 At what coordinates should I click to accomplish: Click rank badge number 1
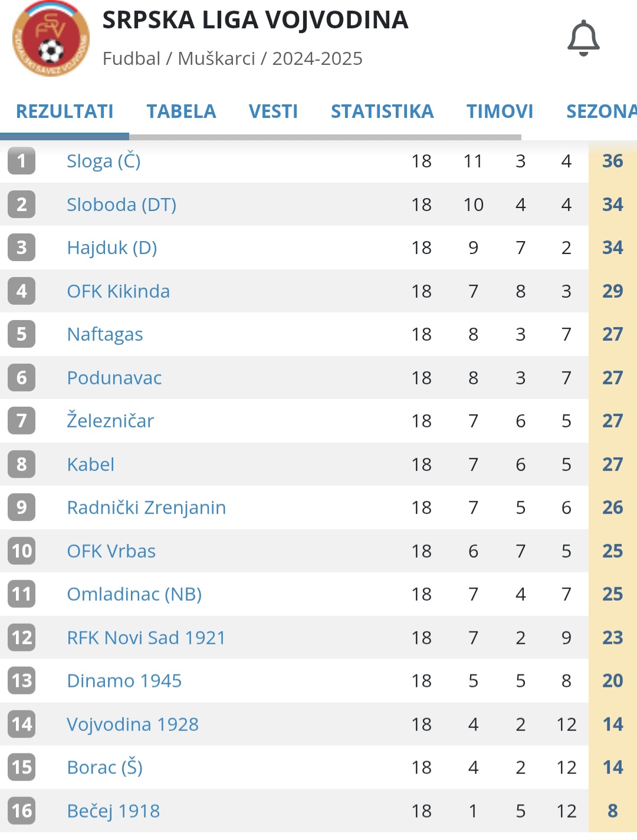(22, 161)
